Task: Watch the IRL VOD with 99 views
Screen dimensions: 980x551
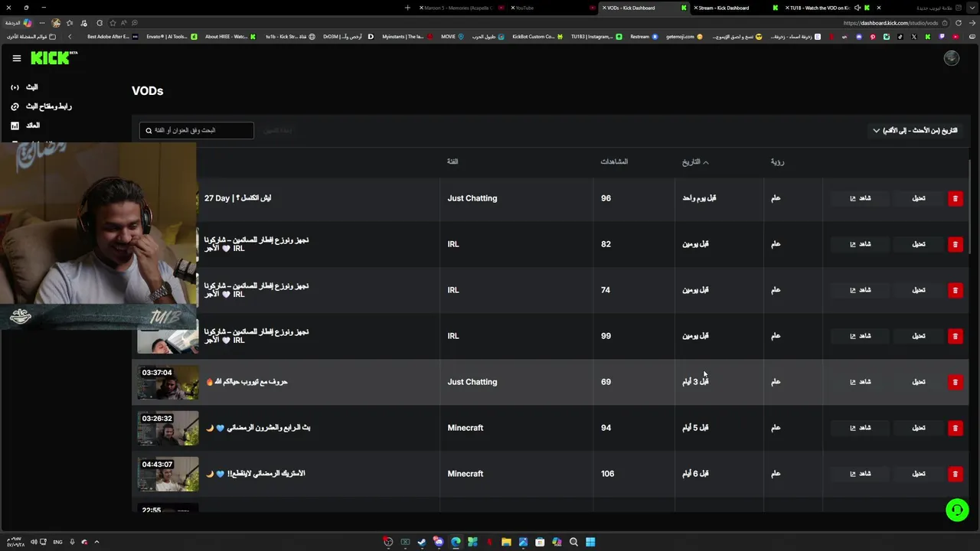Action: (x=861, y=336)
